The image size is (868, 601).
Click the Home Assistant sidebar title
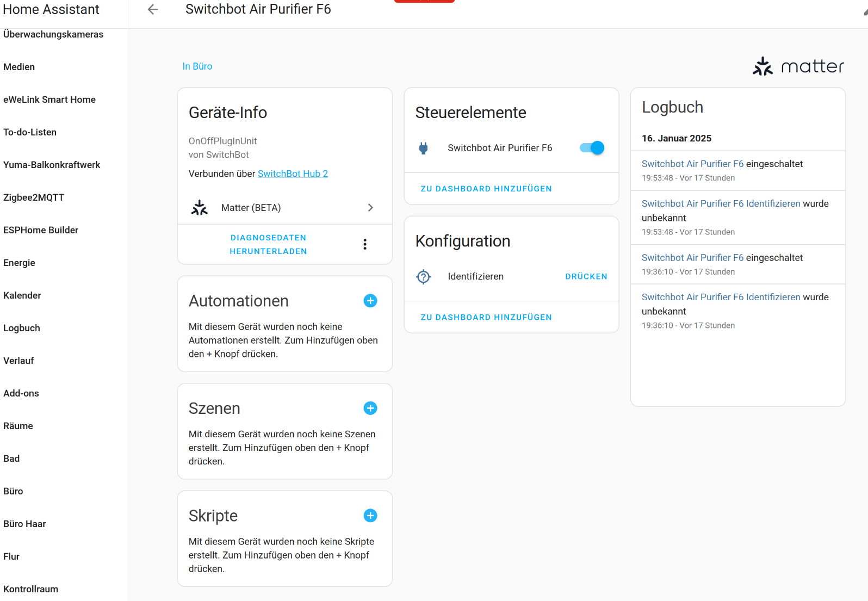click(51, 9)
